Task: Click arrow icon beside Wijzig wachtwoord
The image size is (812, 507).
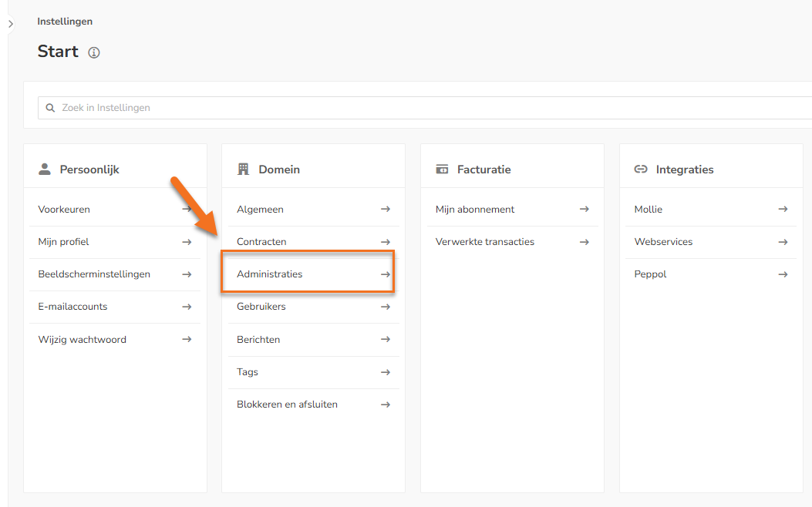Action: point(187,339)
